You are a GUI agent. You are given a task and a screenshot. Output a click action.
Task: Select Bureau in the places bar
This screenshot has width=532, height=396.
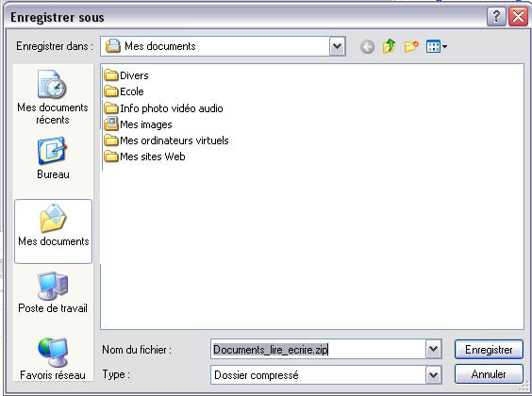pos(53,157)
